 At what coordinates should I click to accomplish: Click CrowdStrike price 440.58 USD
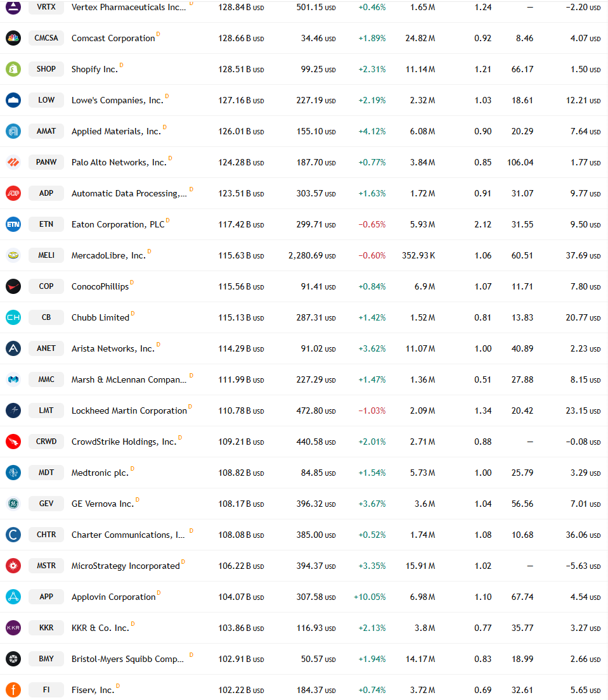point(316,442)
